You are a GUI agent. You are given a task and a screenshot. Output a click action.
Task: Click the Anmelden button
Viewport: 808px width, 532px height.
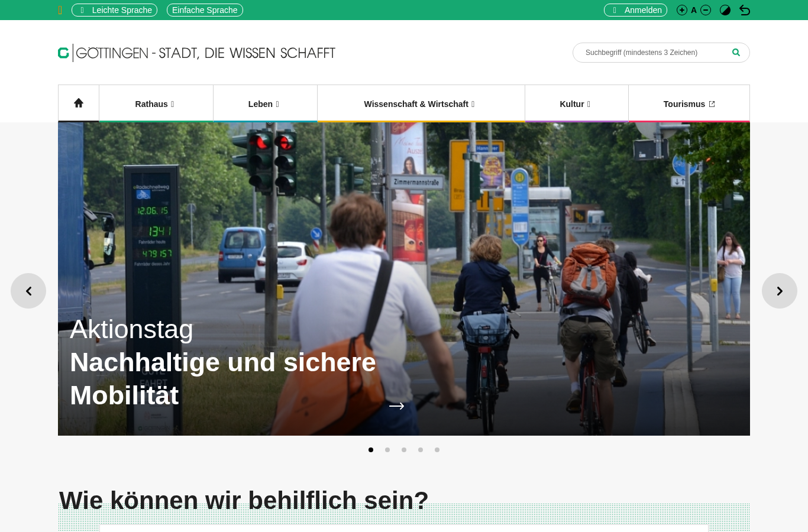pyautogui.click(x=635, y=10)
